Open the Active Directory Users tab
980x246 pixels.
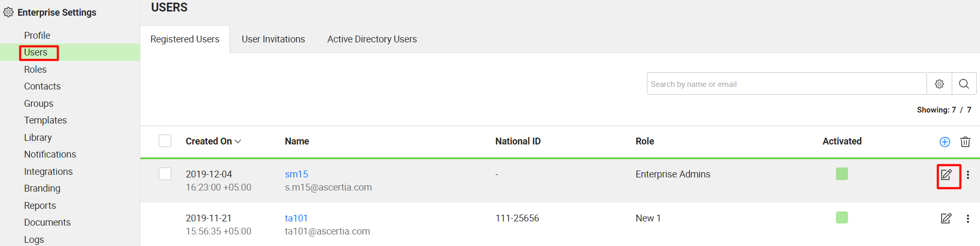coord(372,39)
